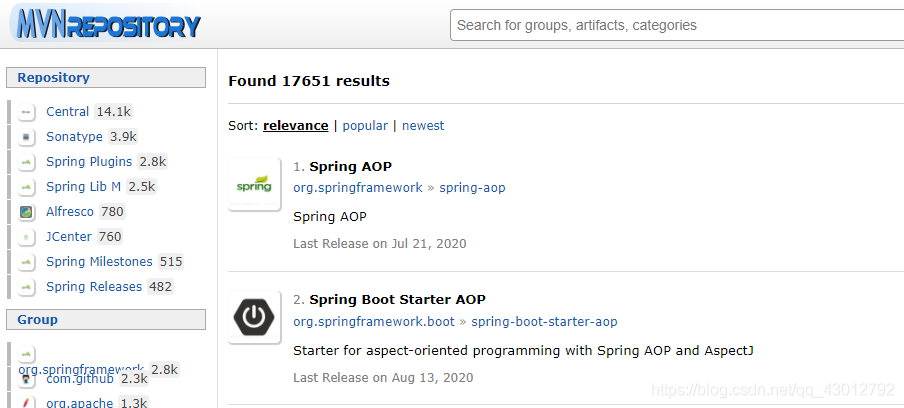Open the org.springframework group link in result one
The height and width of the screenshot is (408, 904).
(357, 188)
